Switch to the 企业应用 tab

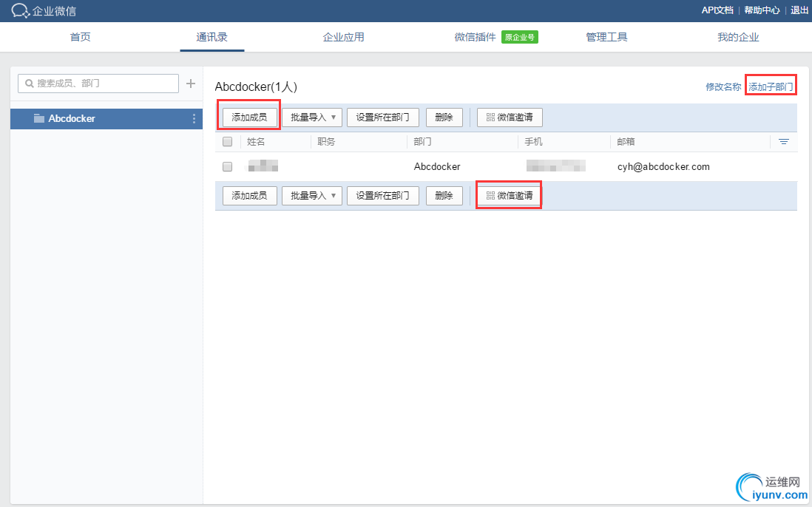click(x=343, y=37)
